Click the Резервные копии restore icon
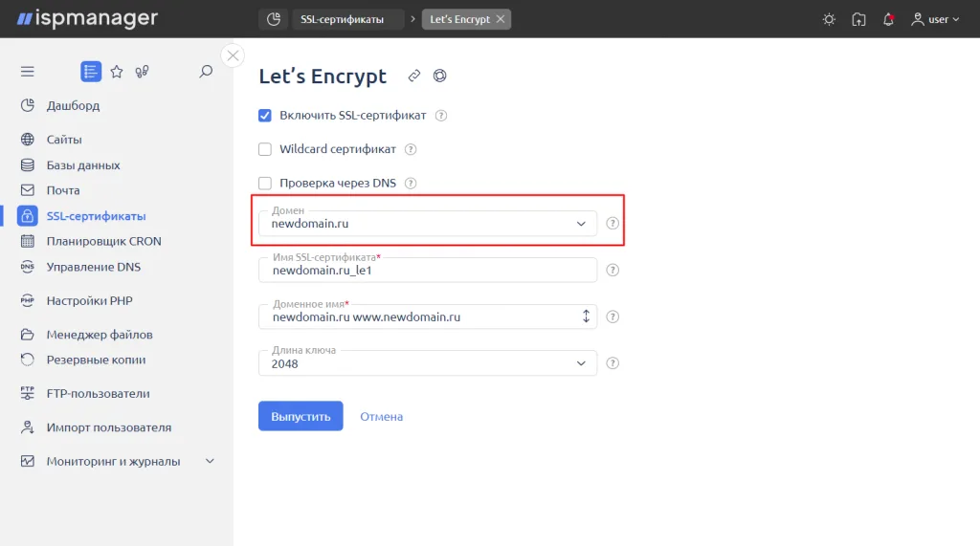Image resolution: width=980 pixels, height=546 pixels. [28, 360]
